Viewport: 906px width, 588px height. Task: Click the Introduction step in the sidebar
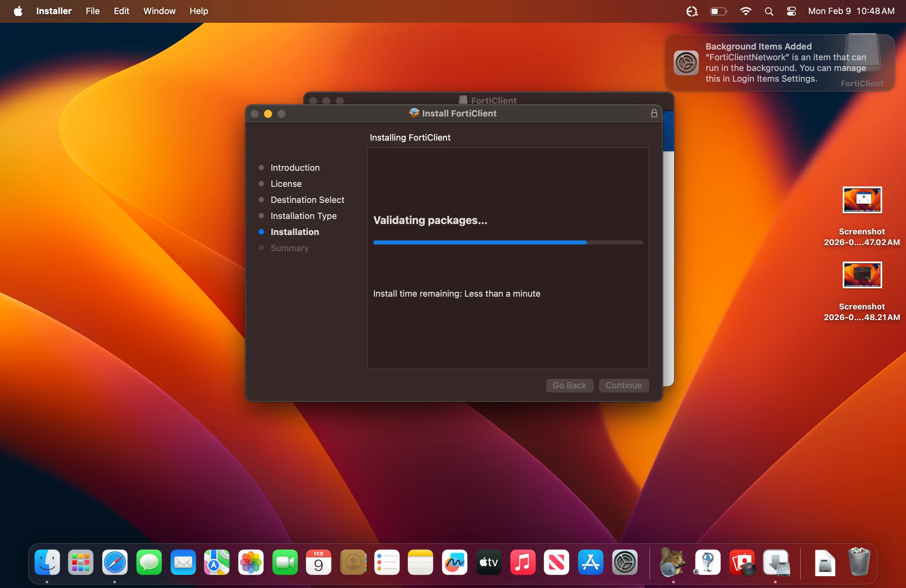tap(295, 168)
